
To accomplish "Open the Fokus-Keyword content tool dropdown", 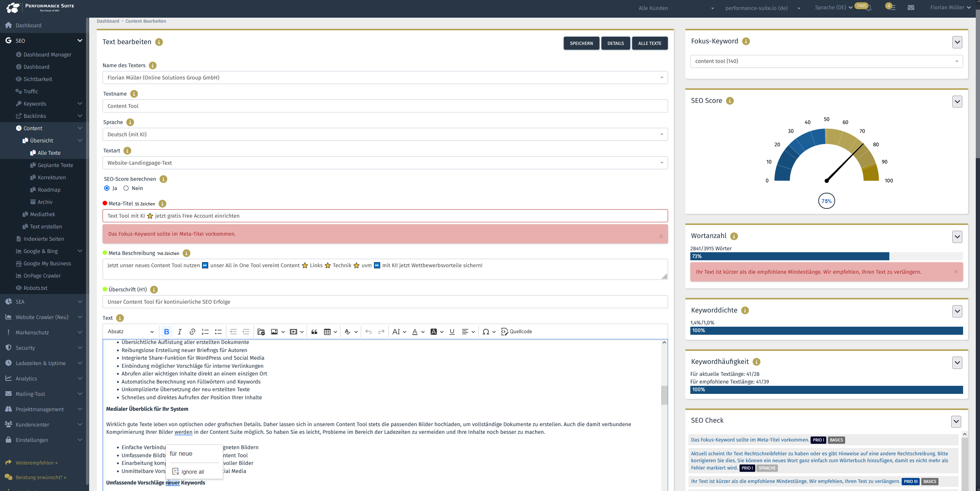I will pyautogui.click(x=826, y=61).
